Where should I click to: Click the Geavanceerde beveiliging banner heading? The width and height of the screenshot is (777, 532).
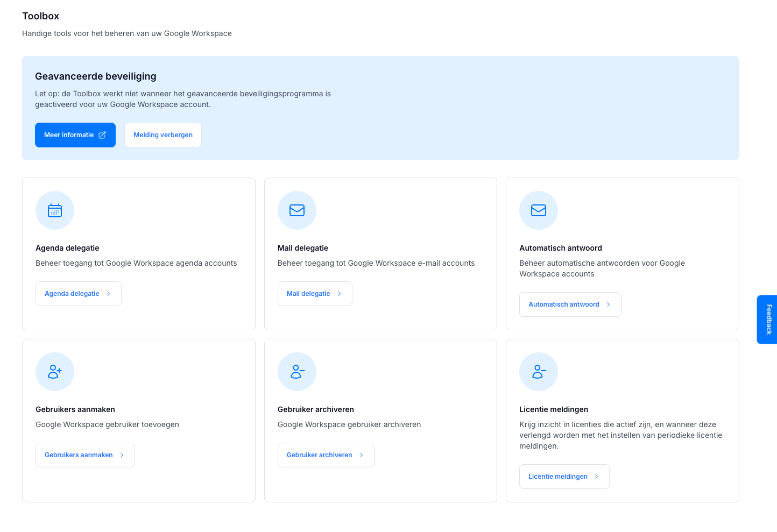[x=96, y=76]
